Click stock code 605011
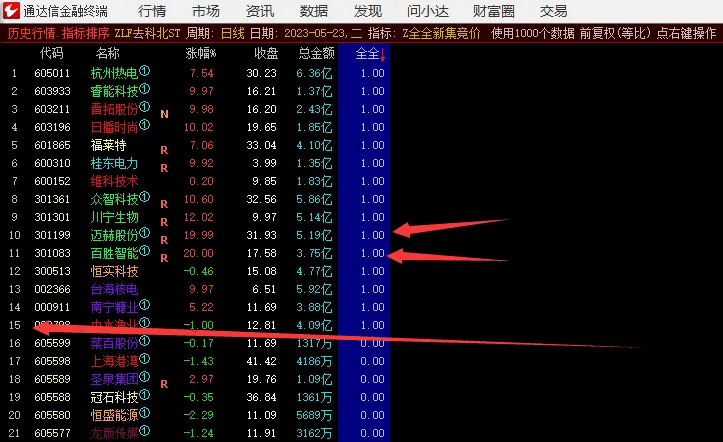This screenshot has width=723, height=442. pos(52,73)
